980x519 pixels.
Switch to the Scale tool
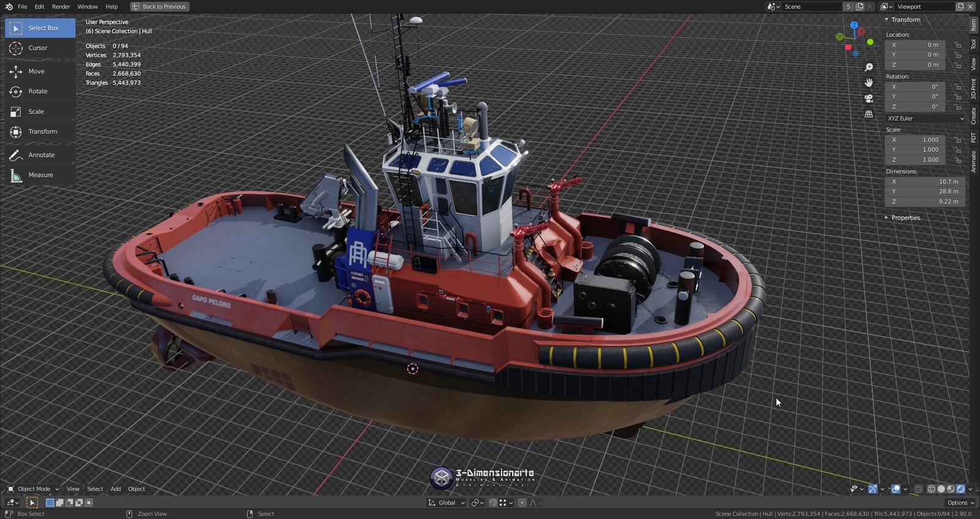tap(40, 111)
